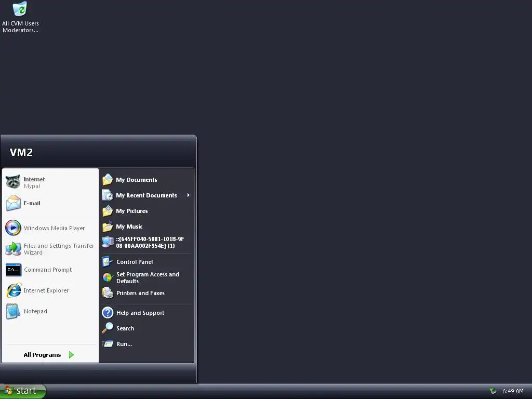Click the "Notepad" text
The height and width of the screenshot is (399, 532).
click(35, 311)
